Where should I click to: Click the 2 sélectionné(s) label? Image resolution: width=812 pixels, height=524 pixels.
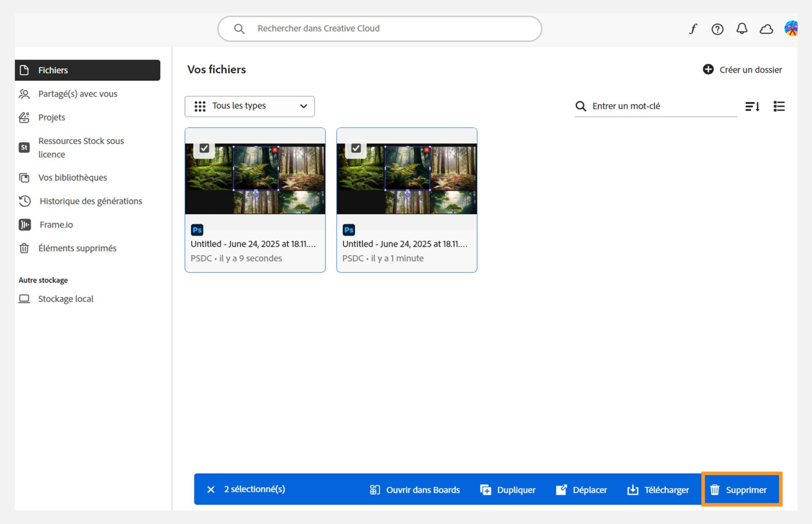(255, 489)
